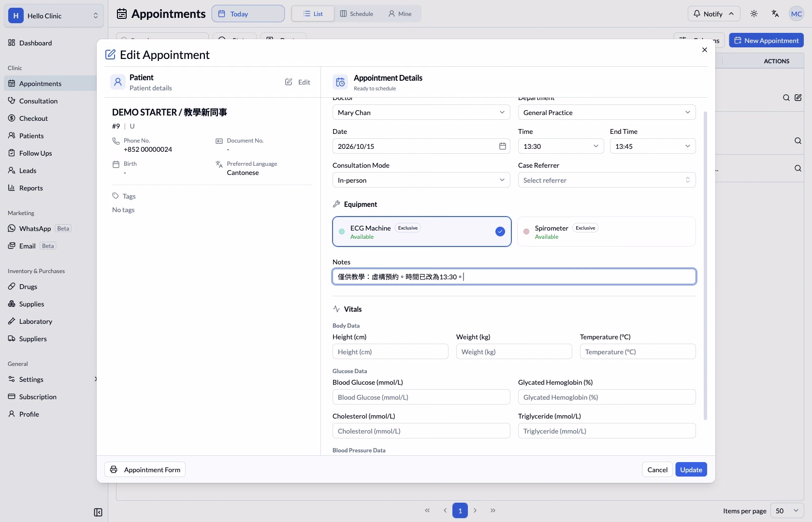Screen dimensions: 812x522
Task: Click the New Appointment button
Action: [767, 40]
